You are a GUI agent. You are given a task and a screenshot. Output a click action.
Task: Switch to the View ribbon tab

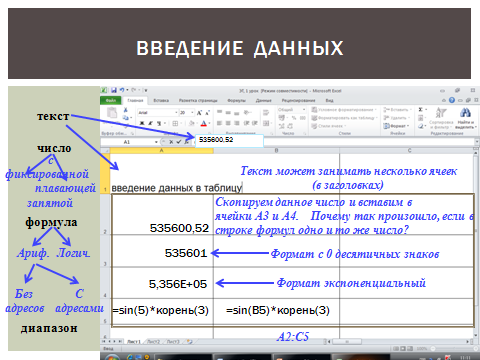pos(329,100)
